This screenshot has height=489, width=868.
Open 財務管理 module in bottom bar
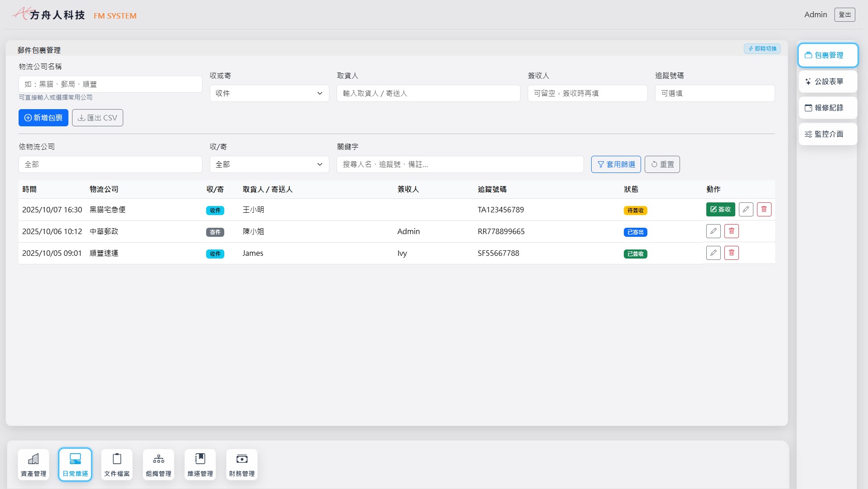coord(242,465)
